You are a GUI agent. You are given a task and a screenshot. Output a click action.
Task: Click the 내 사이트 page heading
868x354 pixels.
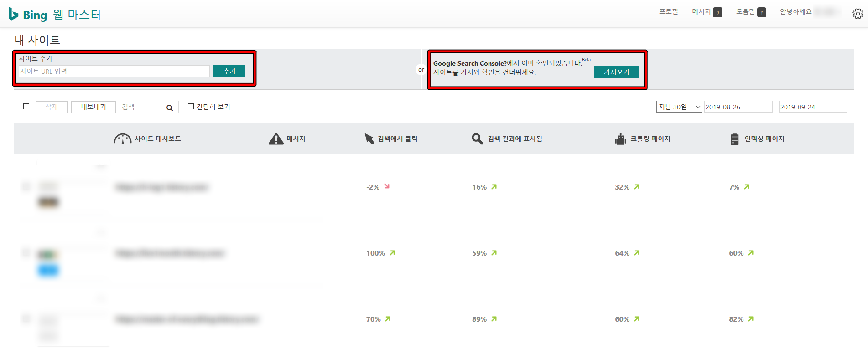click(x=37, y=40)
